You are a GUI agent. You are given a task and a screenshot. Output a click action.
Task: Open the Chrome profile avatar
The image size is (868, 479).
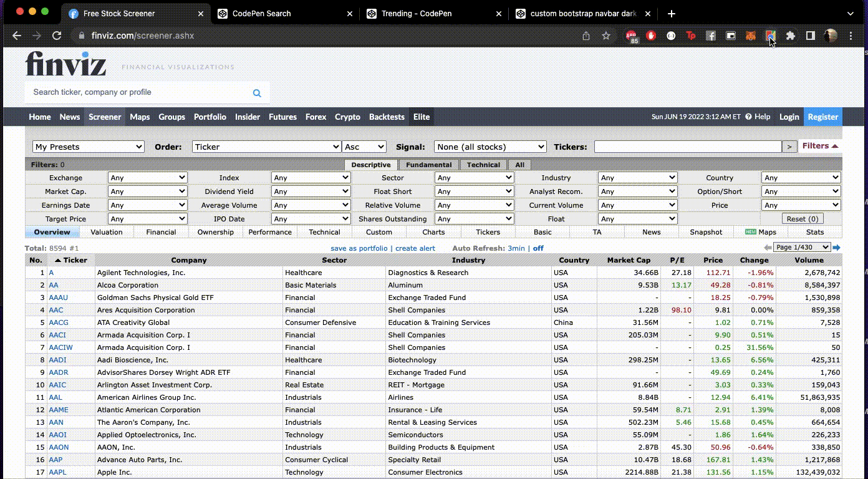coord(831,36)
